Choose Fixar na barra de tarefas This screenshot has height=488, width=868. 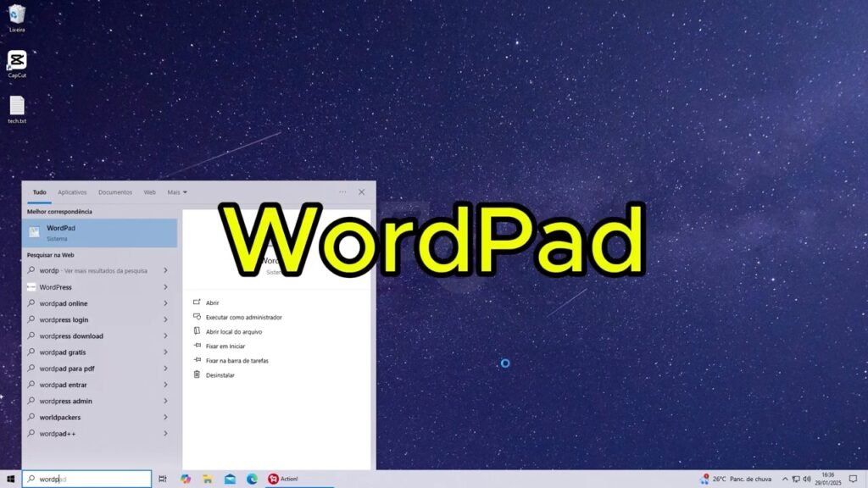click(231, 360)
